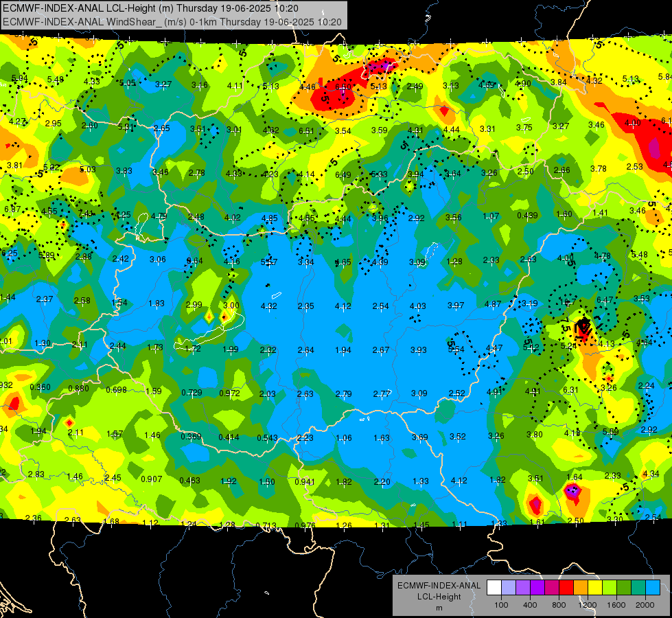
Task: Click the wind shear value 4.90
Action: point(523,84)
